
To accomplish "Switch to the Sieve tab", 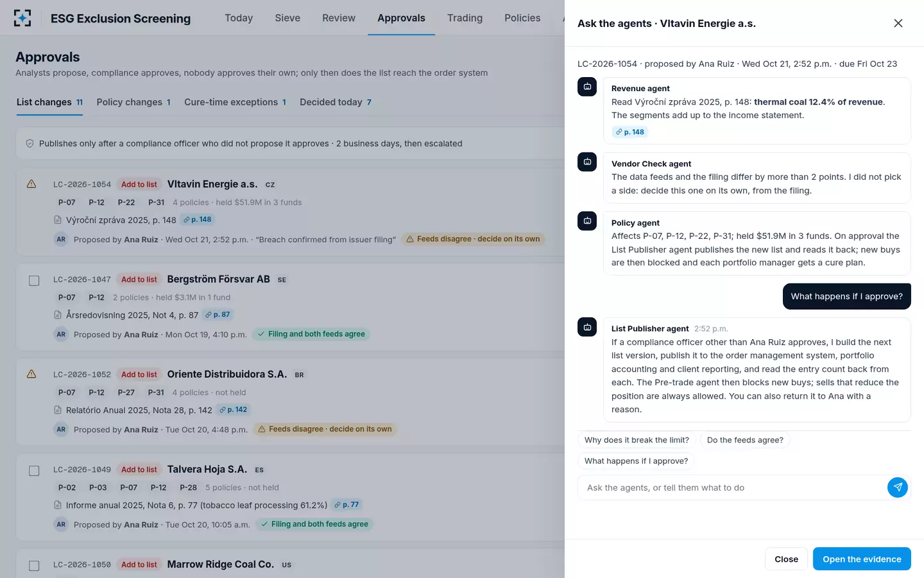I will pos(287,18).
